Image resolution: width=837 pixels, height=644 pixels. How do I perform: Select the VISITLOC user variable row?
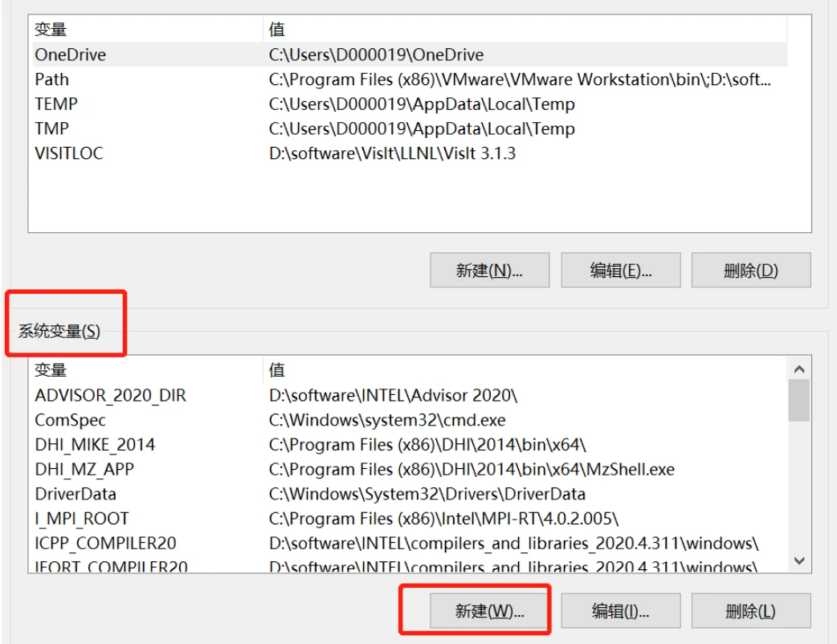pyautogui.click(x=410, y=153)
